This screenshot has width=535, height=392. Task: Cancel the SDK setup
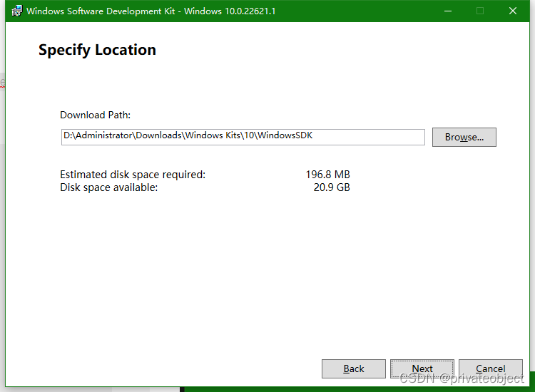[491, 368]
